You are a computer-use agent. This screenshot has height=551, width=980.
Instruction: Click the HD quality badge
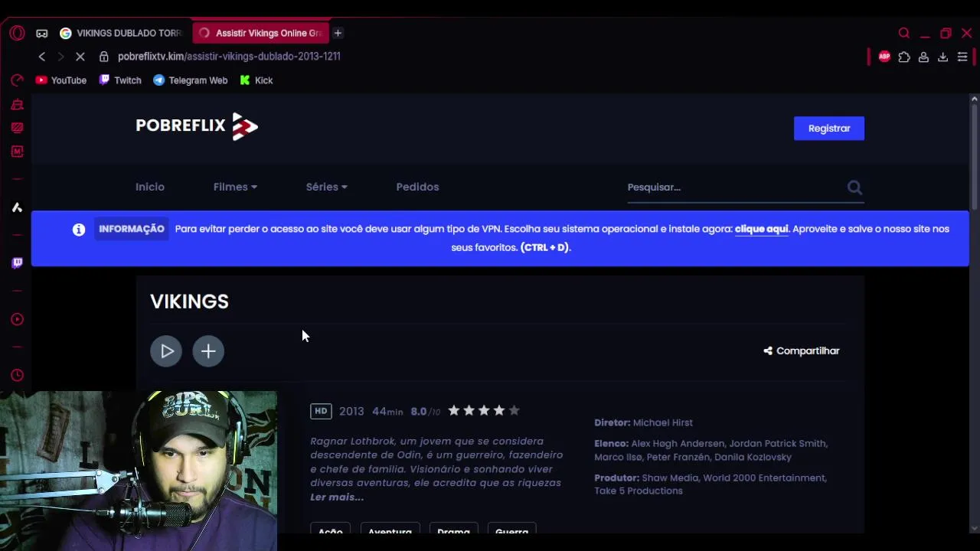coord(321,411)
